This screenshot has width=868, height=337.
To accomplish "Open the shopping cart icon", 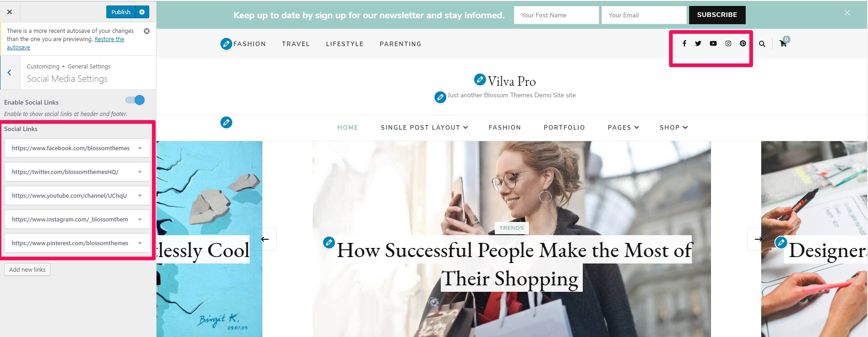I will 783,43.
